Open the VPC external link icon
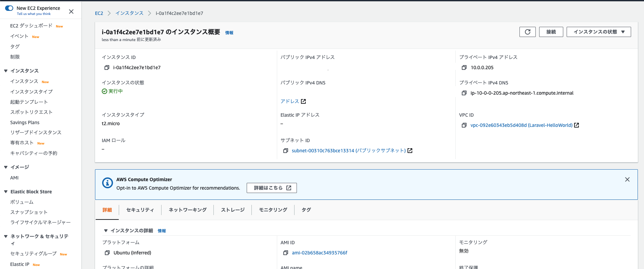 (576, 125)
